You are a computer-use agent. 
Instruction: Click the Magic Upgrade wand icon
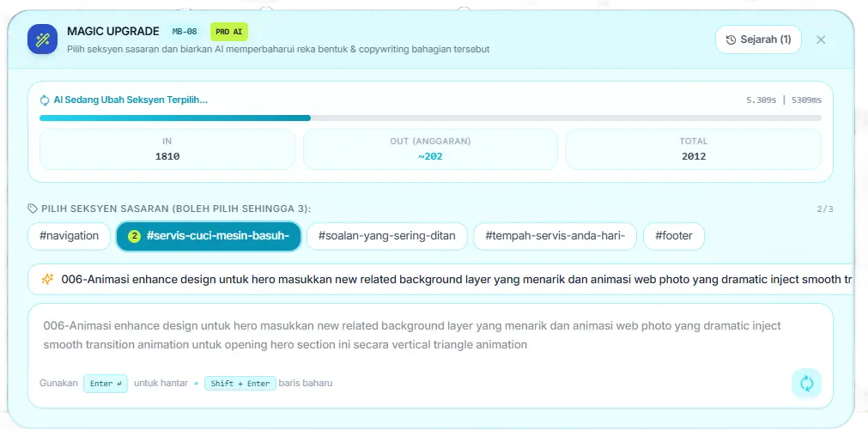[x=43, y=39]
